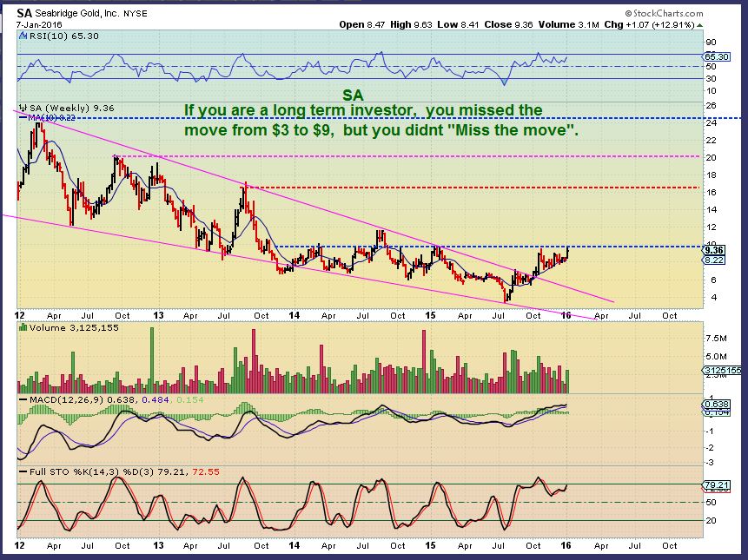Image resolution: width=748 pixels, height=560 pixels.
Task: Click the 7.5M volume axis tick
Action: pos(717,339)
